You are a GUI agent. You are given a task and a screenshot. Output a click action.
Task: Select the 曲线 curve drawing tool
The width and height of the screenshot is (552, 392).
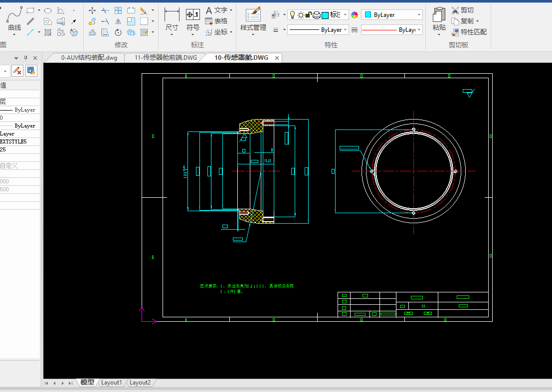coord(14,19)
